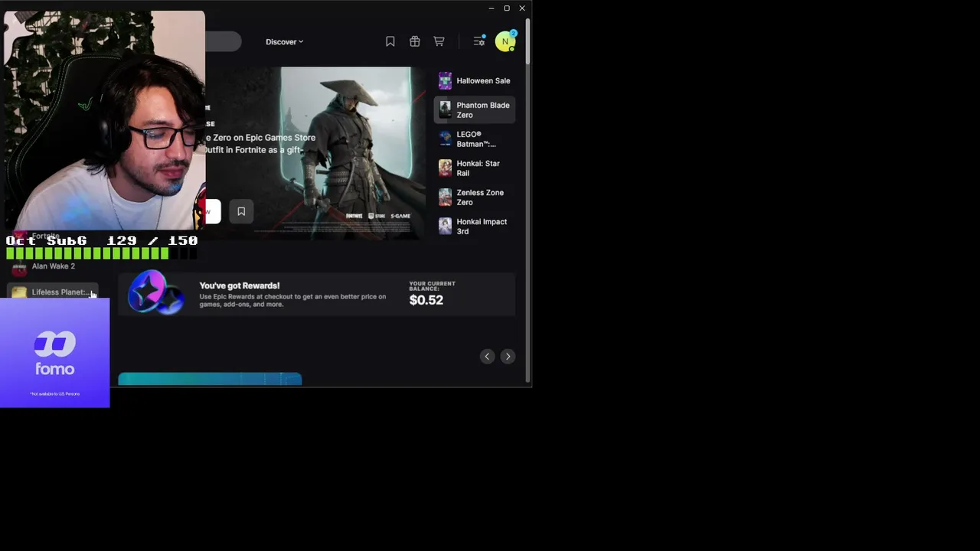
Task: Select Zenless Zone Zero in the featured list
Action: [475, 197]
